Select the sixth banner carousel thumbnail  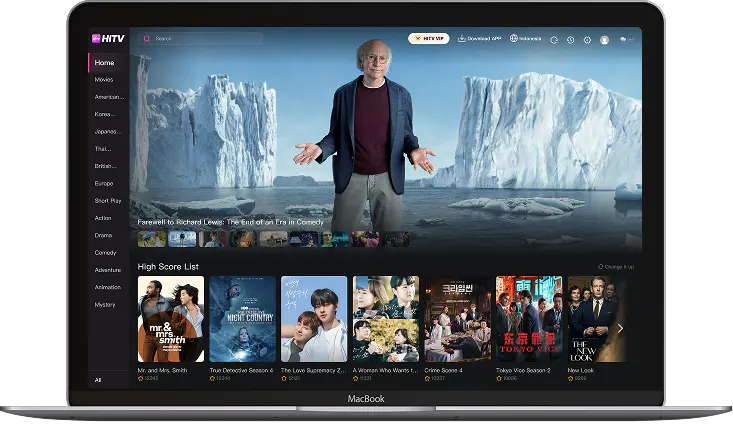304,239
